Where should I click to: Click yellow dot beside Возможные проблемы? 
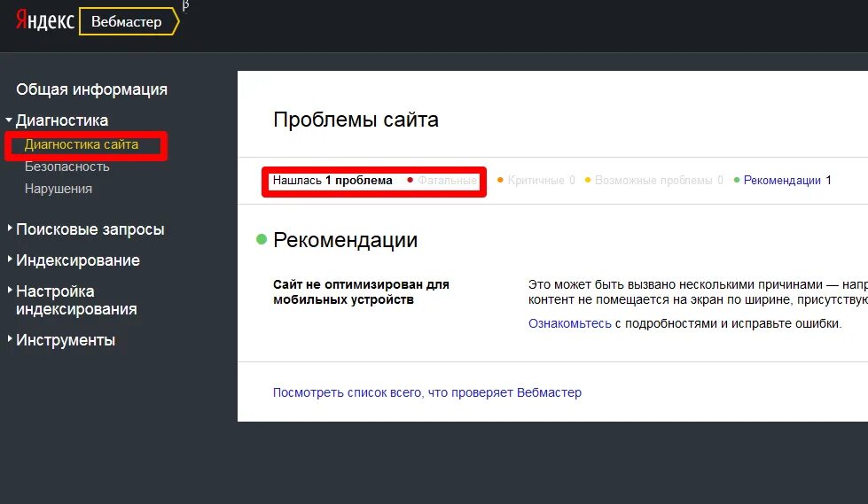pyautogui.click(x=588, y=180)
